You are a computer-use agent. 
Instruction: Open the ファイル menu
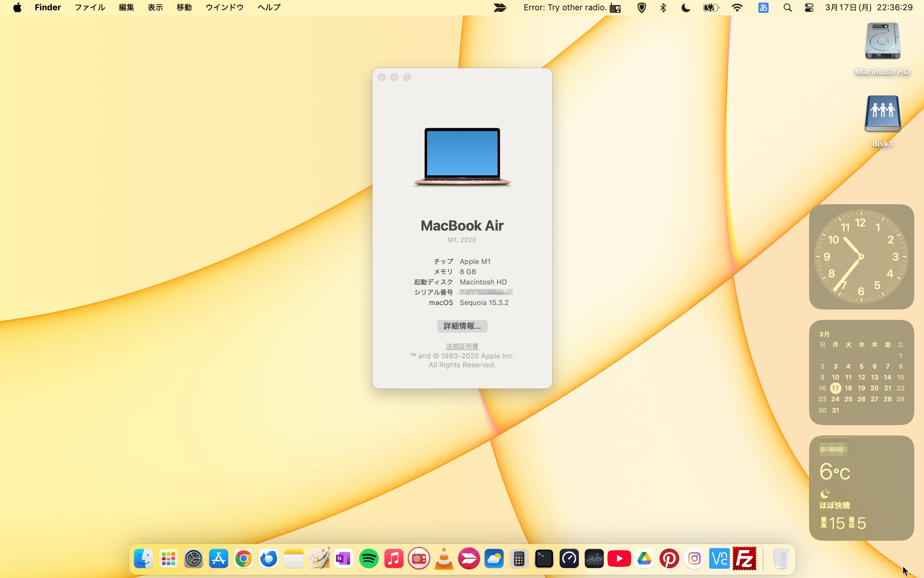tap(90, 8)
